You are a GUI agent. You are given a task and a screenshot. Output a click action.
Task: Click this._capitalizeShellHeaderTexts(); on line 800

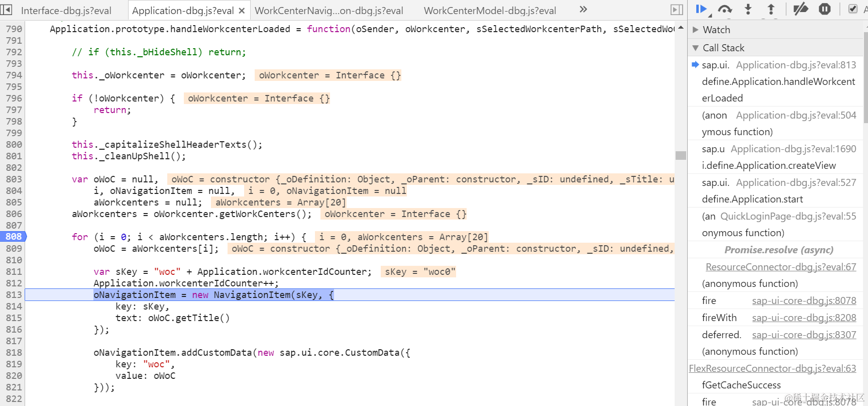167,145
